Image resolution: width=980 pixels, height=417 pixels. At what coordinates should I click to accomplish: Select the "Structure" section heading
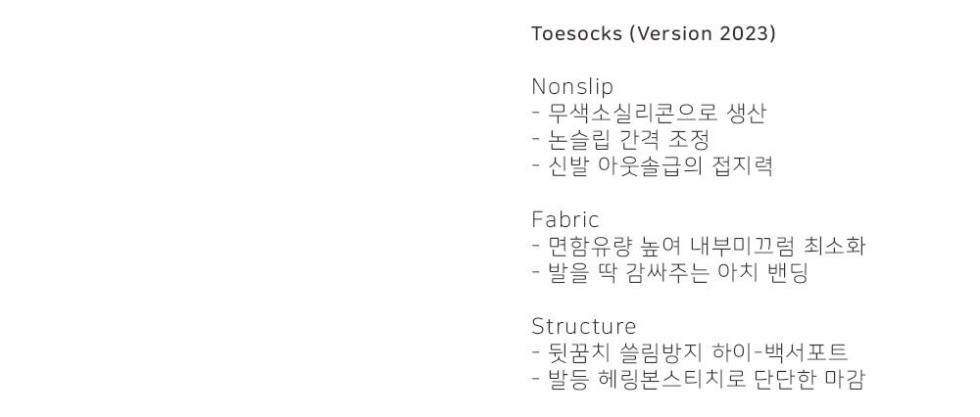pyautogui.click(x=583, y=326)
